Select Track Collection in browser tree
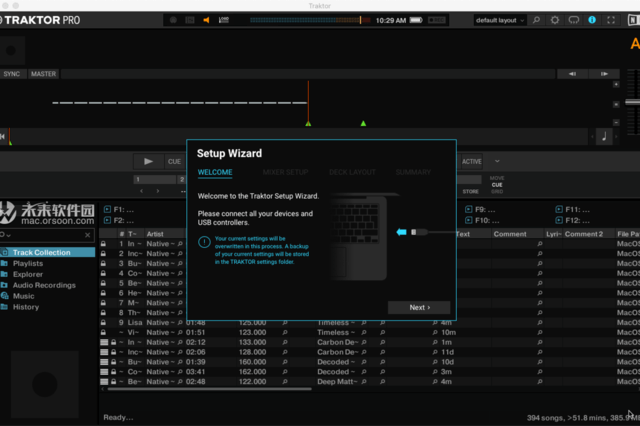The width and height of the screenshot is (640, 426). coord(47,253)
